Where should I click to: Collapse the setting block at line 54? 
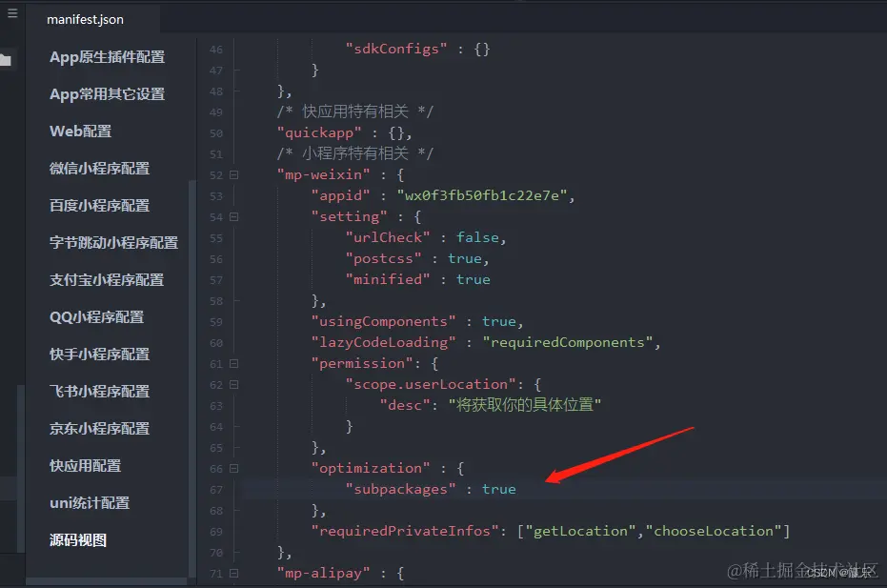click(x=233, y=216)
